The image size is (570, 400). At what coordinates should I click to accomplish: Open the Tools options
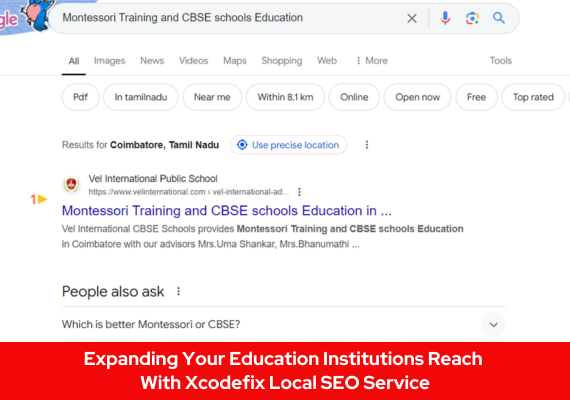pos(501,61)
